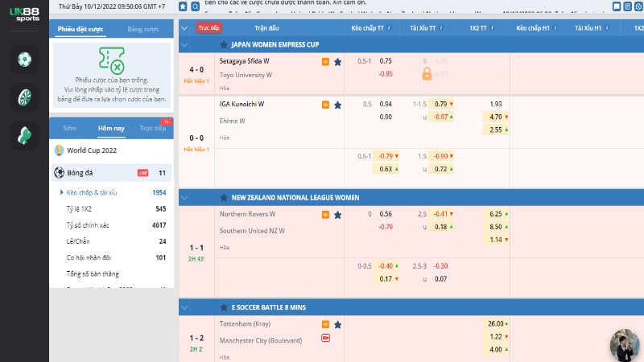Select Ehime W 1X2 odds 4.70
The width and height of the screenshot is (644, 362).
click(x=496, y=117)
